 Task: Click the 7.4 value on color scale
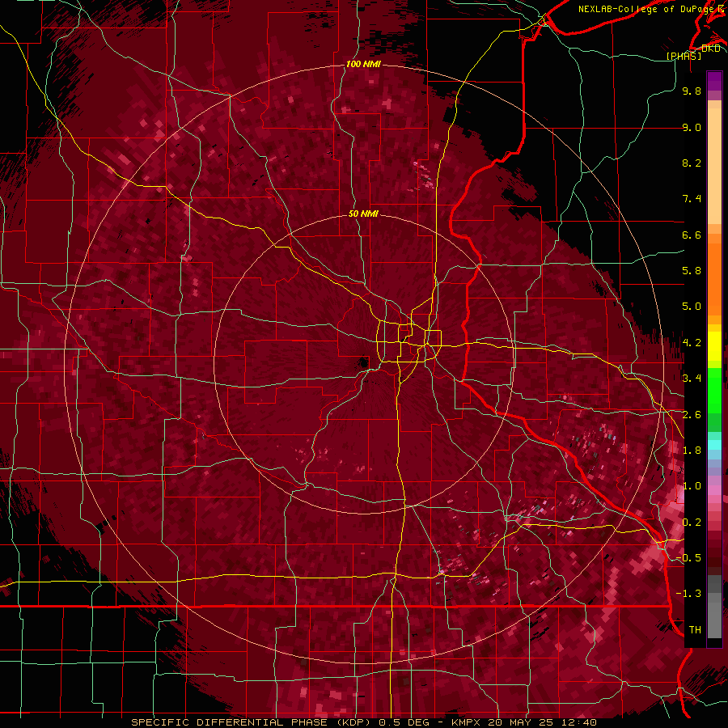click(692, 199)
